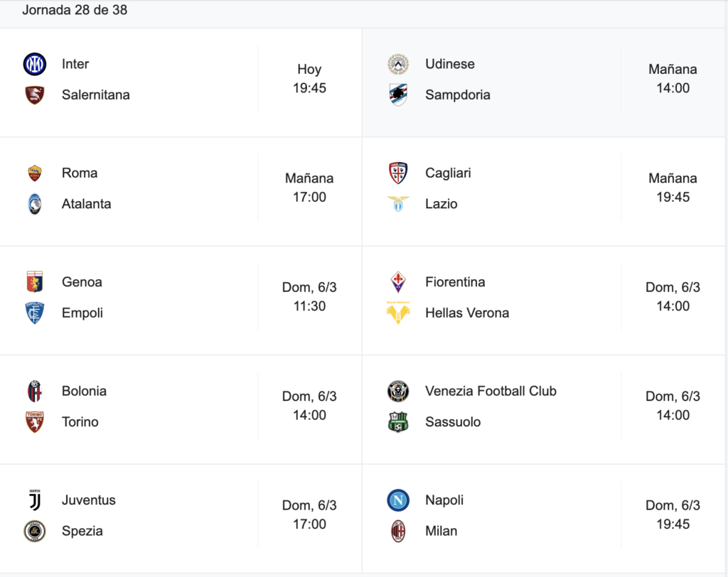Screen dimensions: 728x577
Task: Select the Lazio eagle logo
Action: (398, 204)
